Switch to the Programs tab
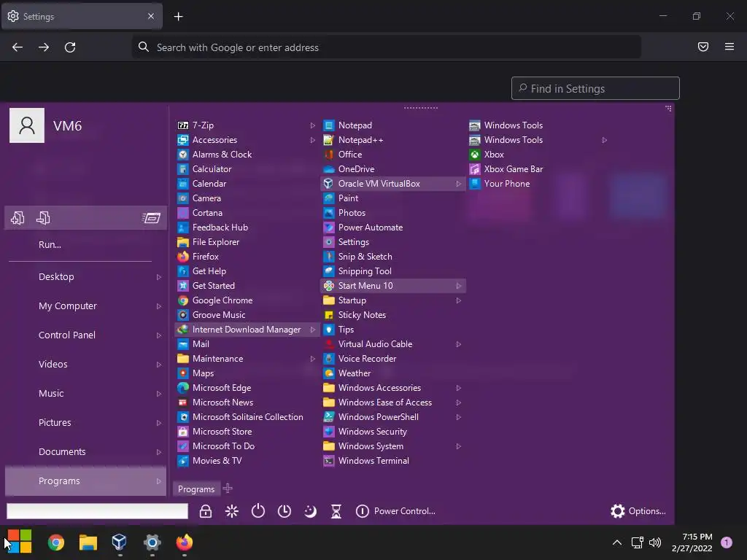Viewport: 747px width, 560px height. [196, 489]
